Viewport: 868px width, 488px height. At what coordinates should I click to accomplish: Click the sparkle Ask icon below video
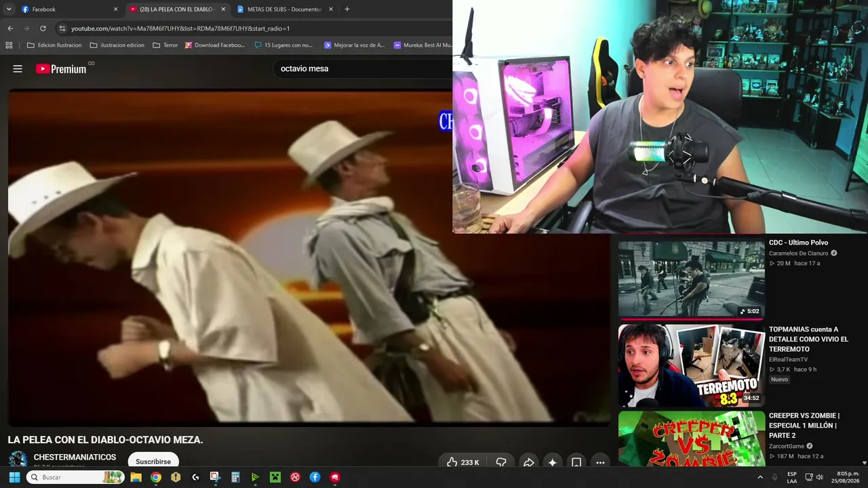pyautogui.click(x=553, y=462)
